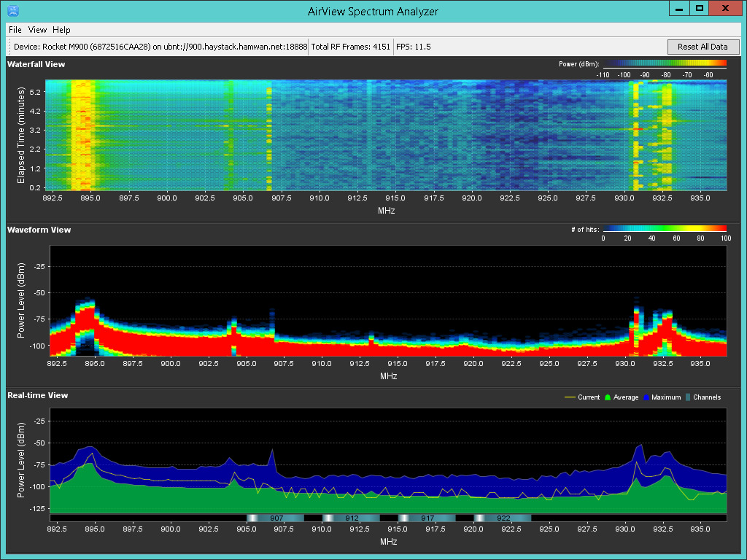This screenshot has width=747, height=560.
Task: Open the File menu
Action: click(15, 30)
